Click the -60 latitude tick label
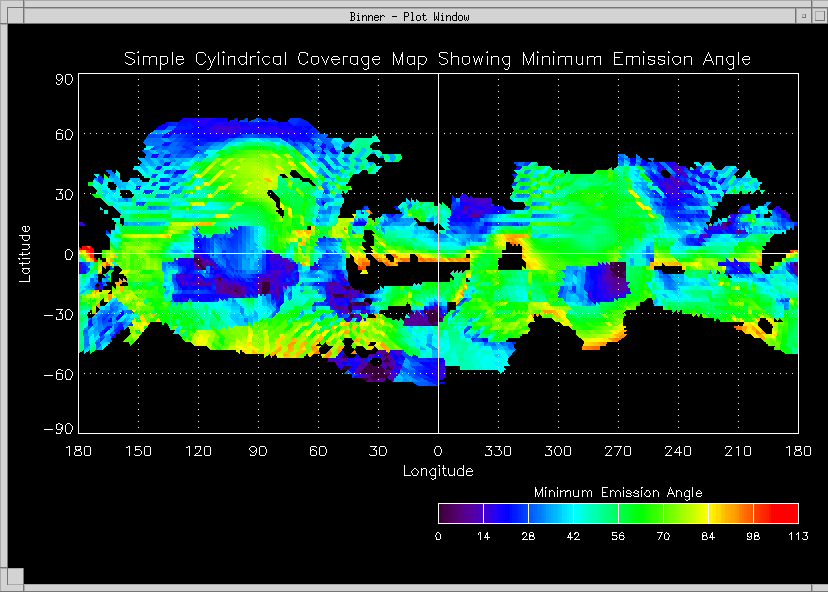The width and height of the screenshot is (828, 592). 57,374
